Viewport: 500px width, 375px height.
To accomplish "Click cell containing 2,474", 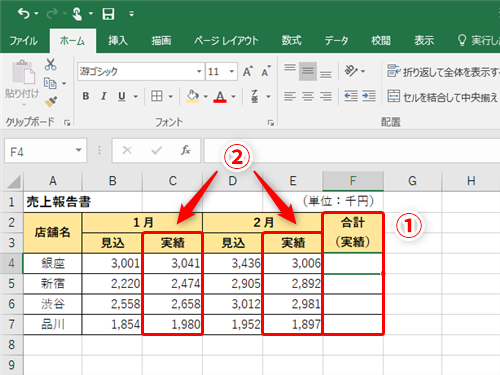I will pos(172,284).
